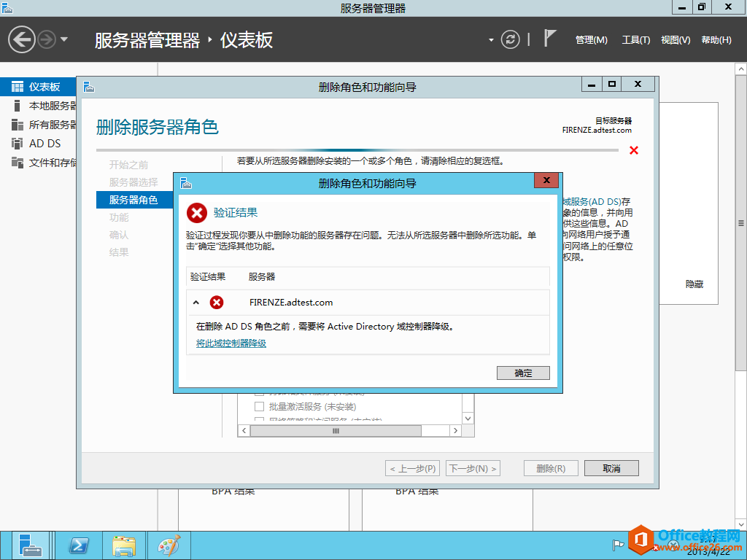
Task: Select 仪表板 in the left sidebar
Action: [38, 87]
